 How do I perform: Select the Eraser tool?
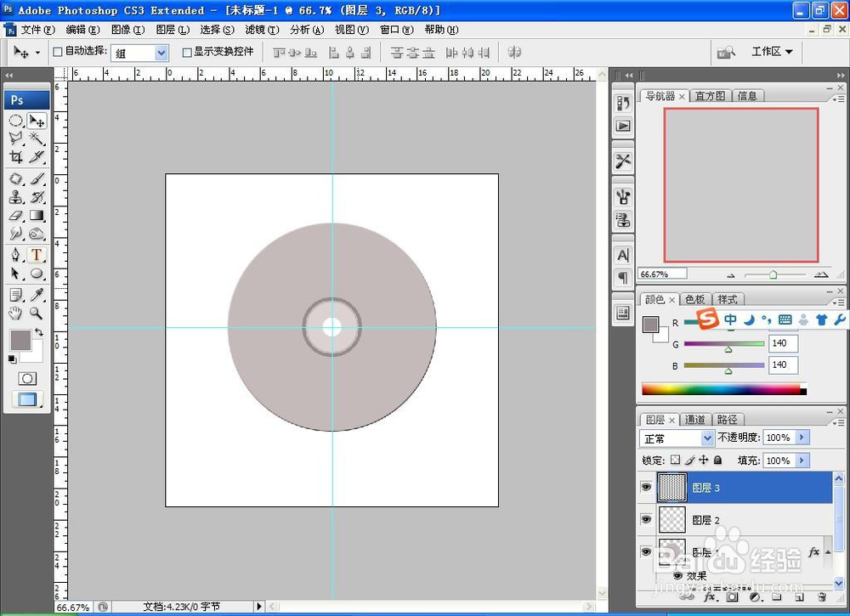[x=16, y=215]
